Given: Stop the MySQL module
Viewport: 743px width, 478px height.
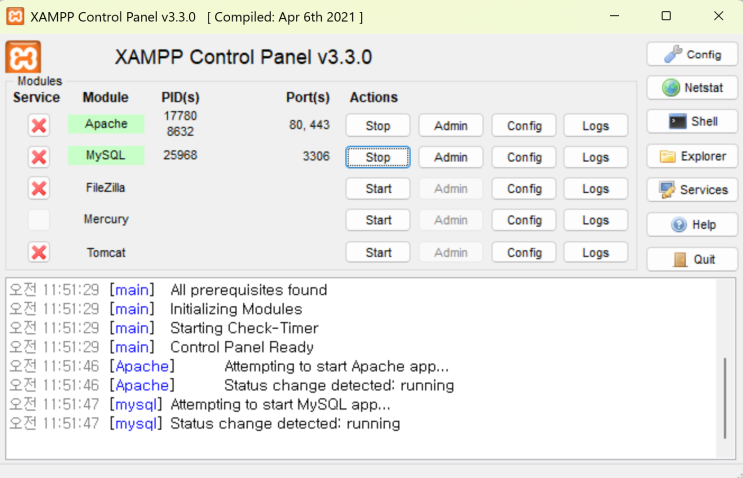Looking at the screenshot, I should pyautogui.click(x=378, y=157).
